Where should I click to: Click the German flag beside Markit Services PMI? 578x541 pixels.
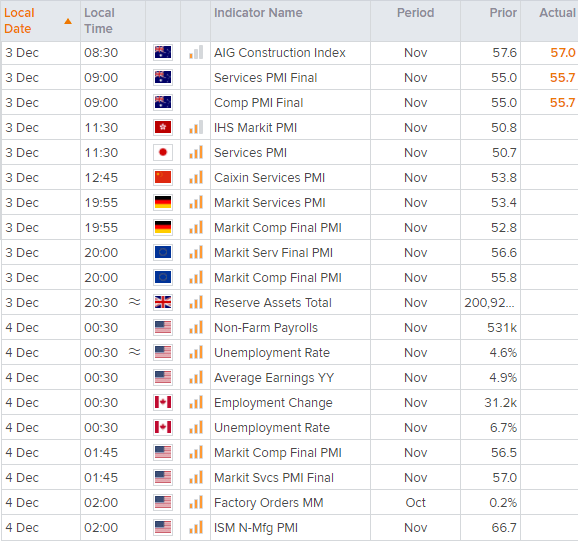pos(163,202)
